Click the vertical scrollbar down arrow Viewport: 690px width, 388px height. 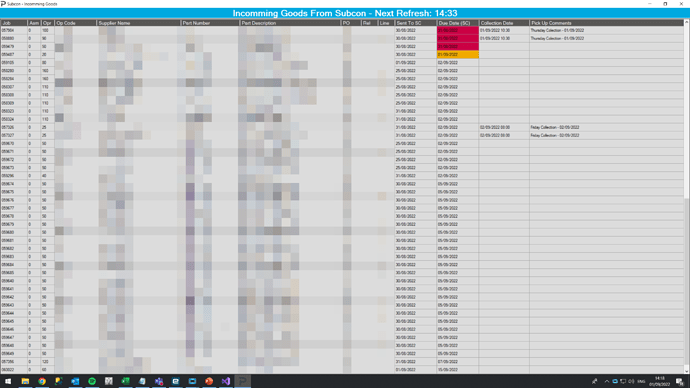(686, 371)
